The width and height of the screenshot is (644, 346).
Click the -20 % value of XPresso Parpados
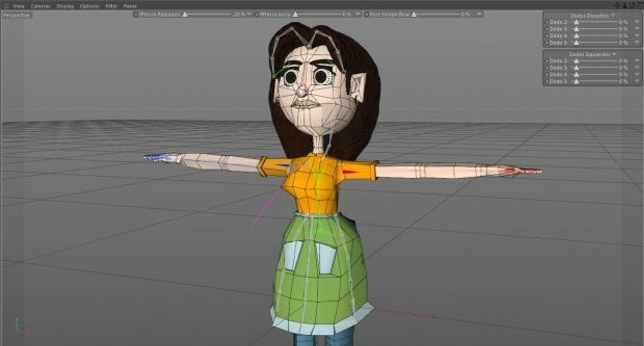click(x=239, y=14)
